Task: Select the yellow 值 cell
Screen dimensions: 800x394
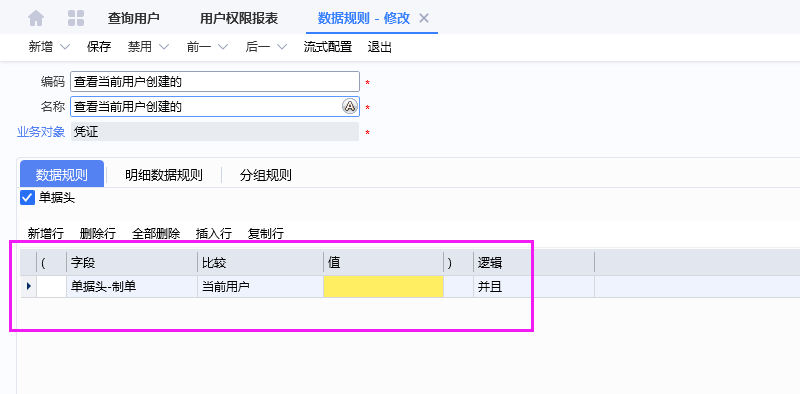Action: [383, 286]
